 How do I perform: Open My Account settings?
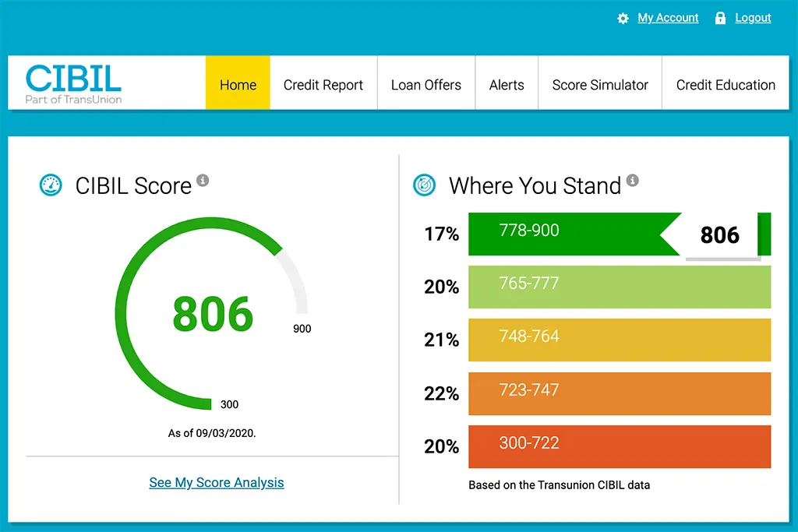pos(668,17)
